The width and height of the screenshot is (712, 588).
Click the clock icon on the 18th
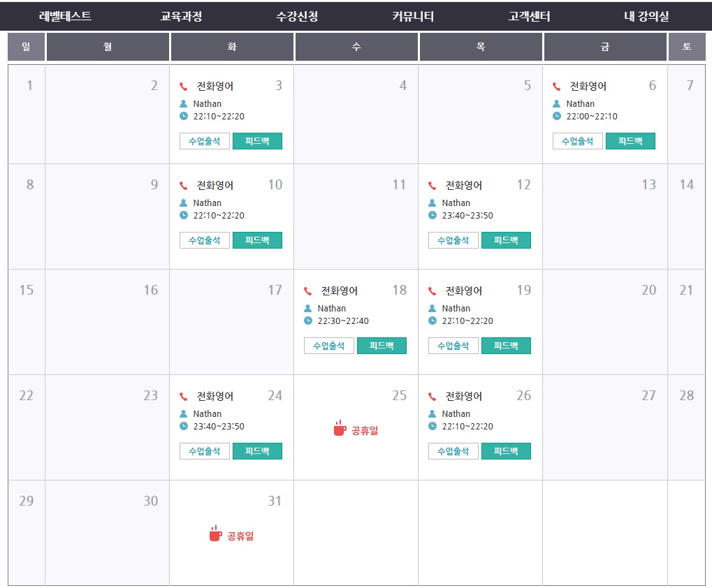[308, 321]
